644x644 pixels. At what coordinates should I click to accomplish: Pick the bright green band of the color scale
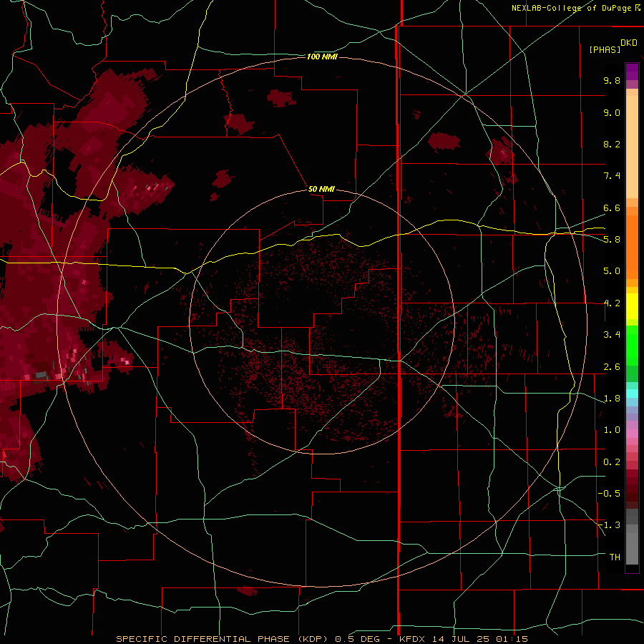point(632,345)
